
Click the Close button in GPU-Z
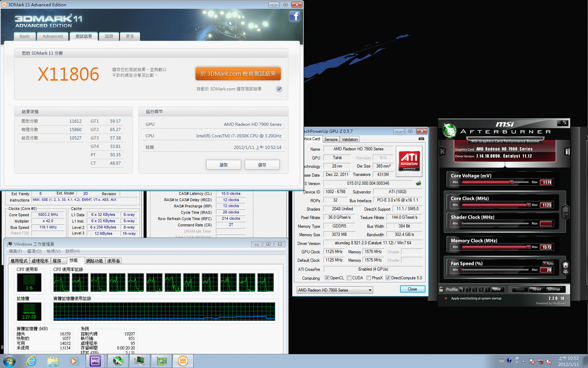[x=412, y=289]
